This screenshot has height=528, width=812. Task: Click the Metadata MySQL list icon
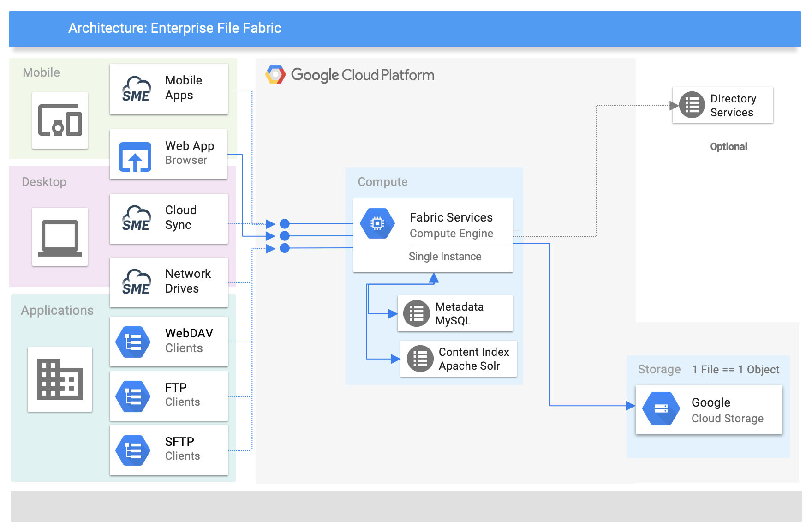(416, 314)
